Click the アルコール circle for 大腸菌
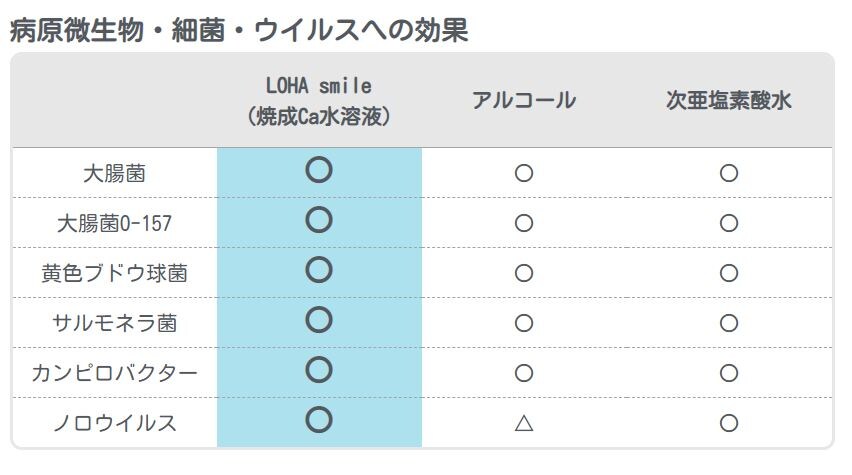852x475 pixels. point(524,173)
